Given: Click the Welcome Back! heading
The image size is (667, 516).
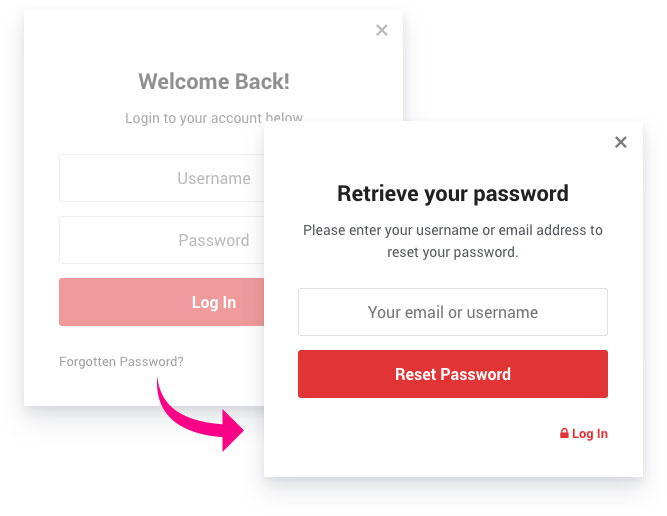Looking at the screenshot, I should point(214,82).
